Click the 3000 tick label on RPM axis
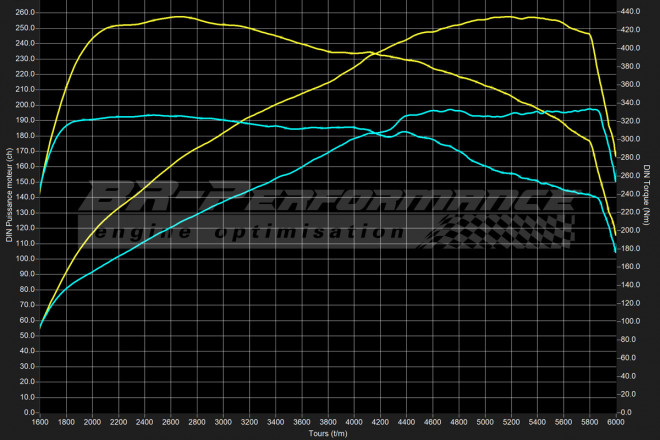Viewport: 660px width, 440px height. tap(223, 424)
